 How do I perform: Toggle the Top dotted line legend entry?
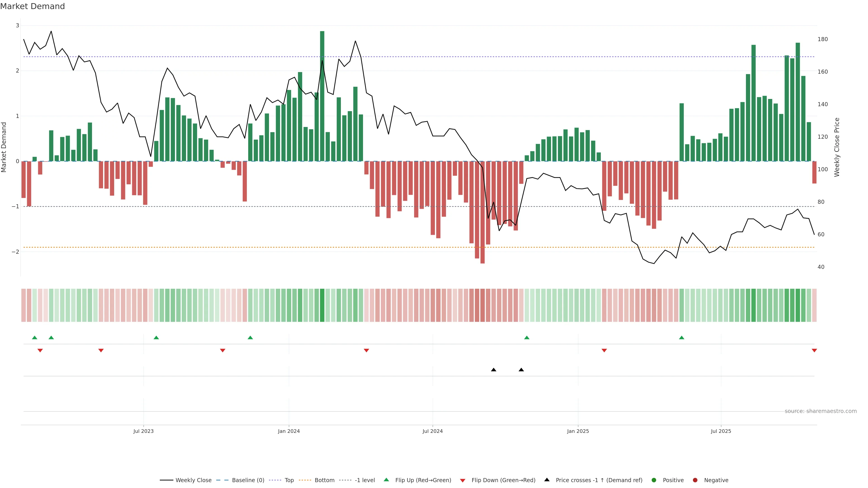(x=289, y=480)
